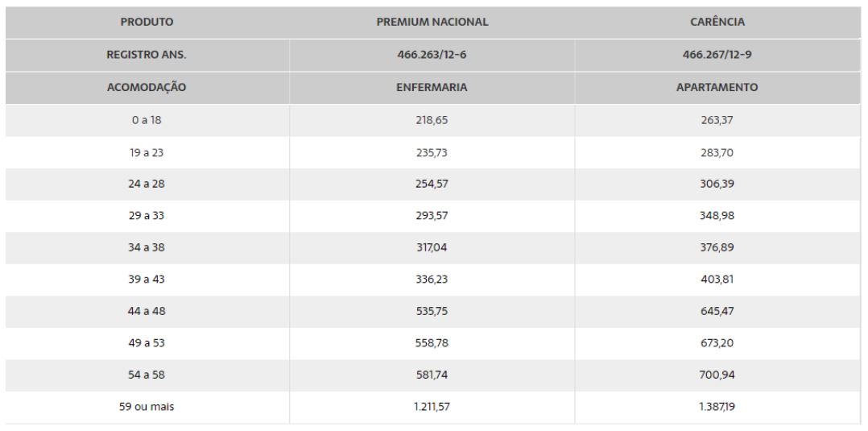Select the 306,39 apartment price
The height and width of the screenshot is (431, 868).
tap(718, 184)
